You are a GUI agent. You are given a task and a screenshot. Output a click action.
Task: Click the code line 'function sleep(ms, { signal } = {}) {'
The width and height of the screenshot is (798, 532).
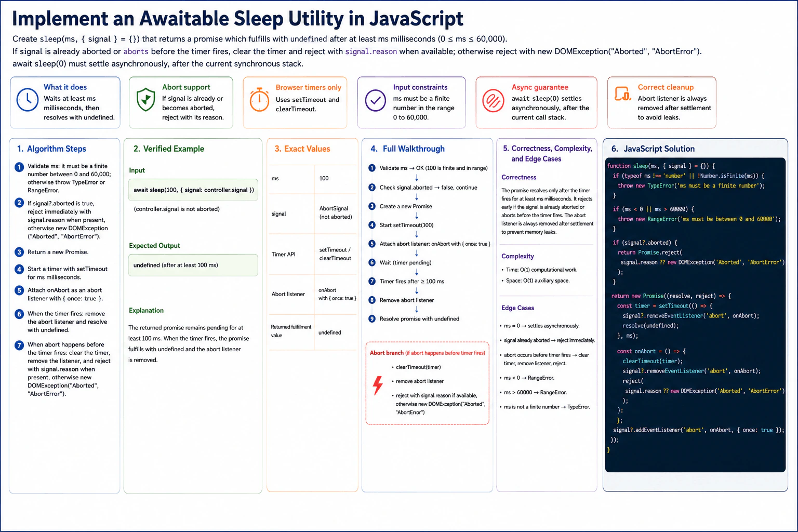[661, 166]
